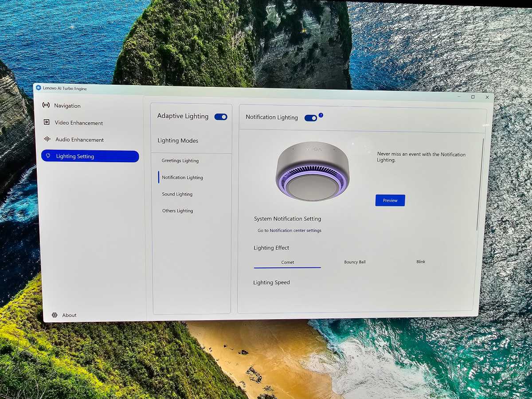
Task: Open the Sound Lighting tab
Action: 177,194
